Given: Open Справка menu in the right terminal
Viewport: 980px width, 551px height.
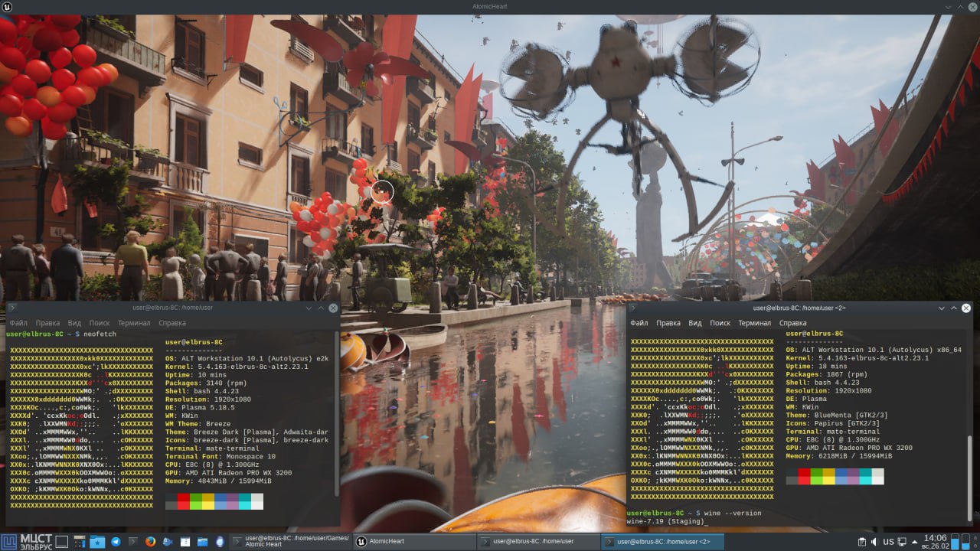Looking at the screenshot, I should click(793, 323).
